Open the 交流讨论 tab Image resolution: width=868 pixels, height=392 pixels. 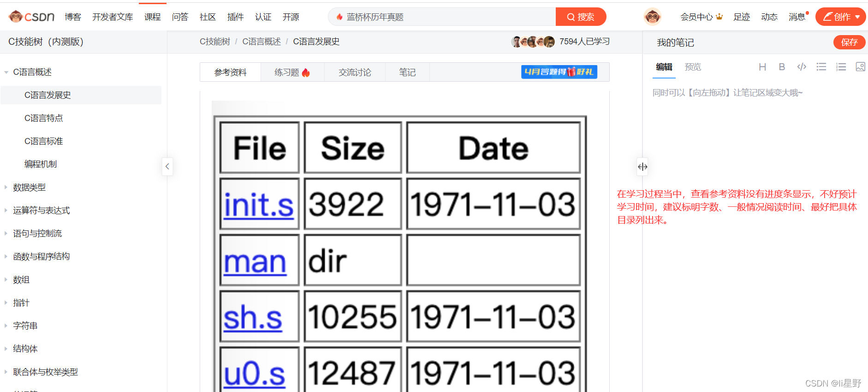coord(355,72)
